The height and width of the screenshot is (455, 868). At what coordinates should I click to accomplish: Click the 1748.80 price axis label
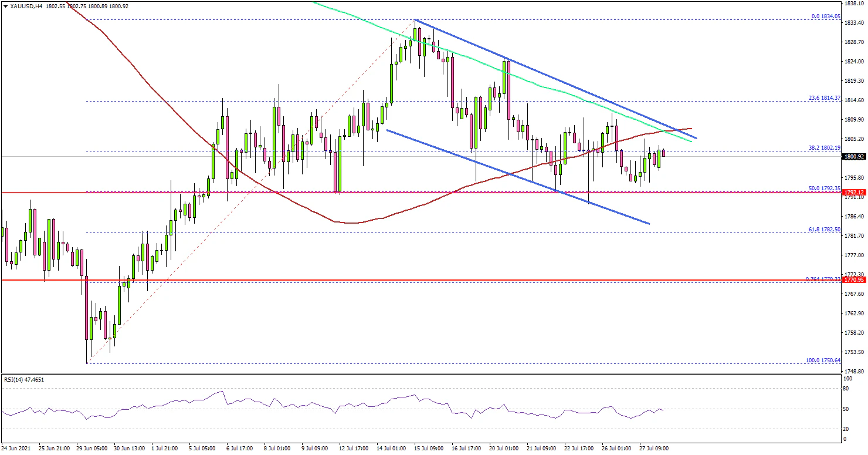(x=855, y=372)
